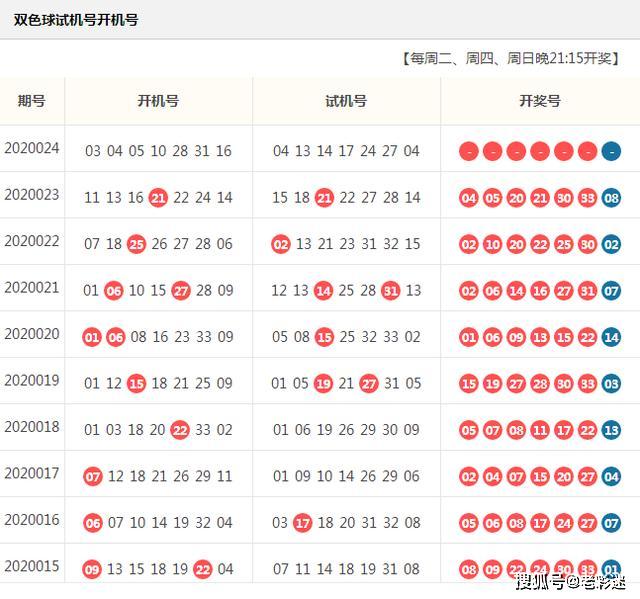640x599 pixels.
Task: Click first red placeholder ball in row 2020024
Action: tap(469, 151)
